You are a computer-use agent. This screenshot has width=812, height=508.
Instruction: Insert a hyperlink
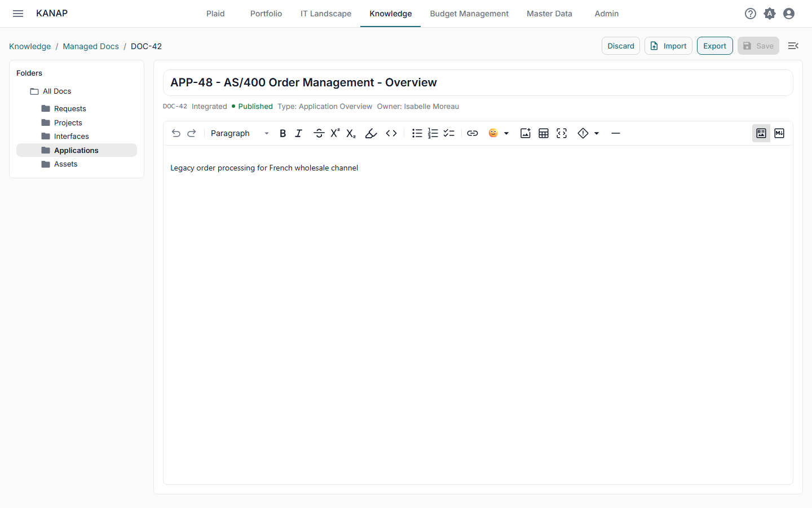473,133
